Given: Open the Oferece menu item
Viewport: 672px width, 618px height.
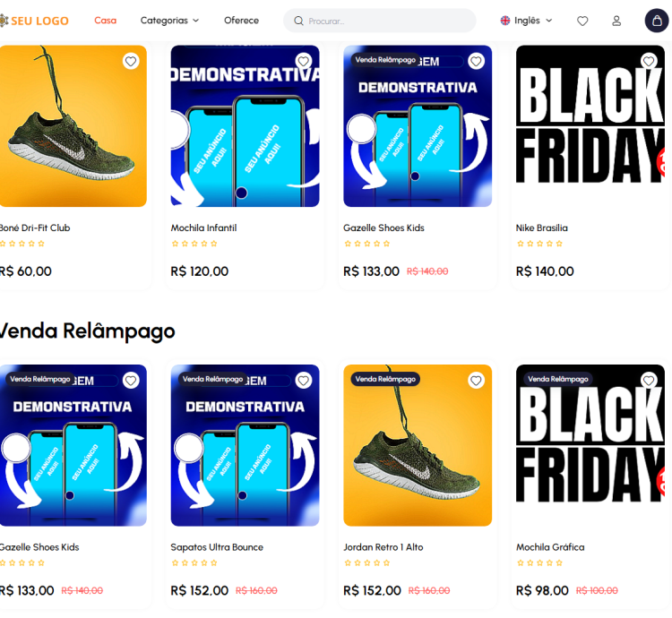Looking at the screenshot, I should pos(241,21).
